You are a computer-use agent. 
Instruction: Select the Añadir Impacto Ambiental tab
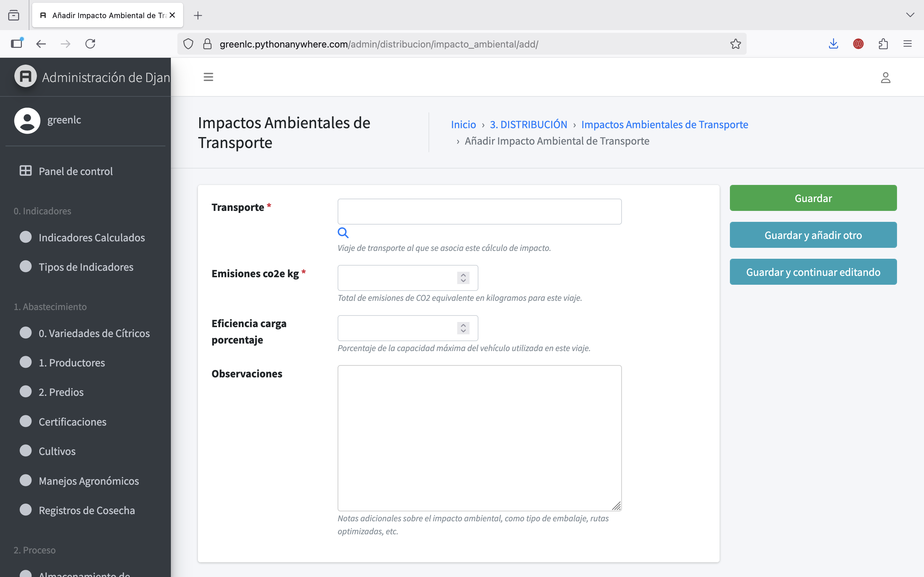pyautogui.click(x=103, y=15)
